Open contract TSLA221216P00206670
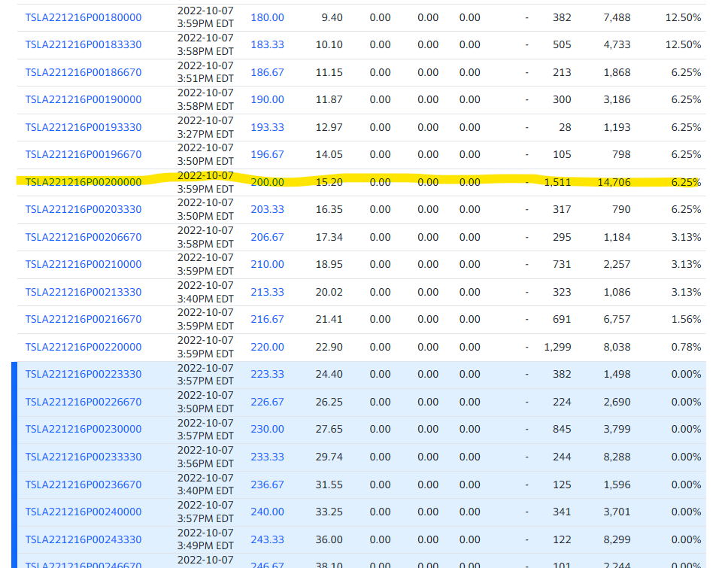Image resolution: width=728 pixels, height=568 pixels. click(x=83, y=237)
